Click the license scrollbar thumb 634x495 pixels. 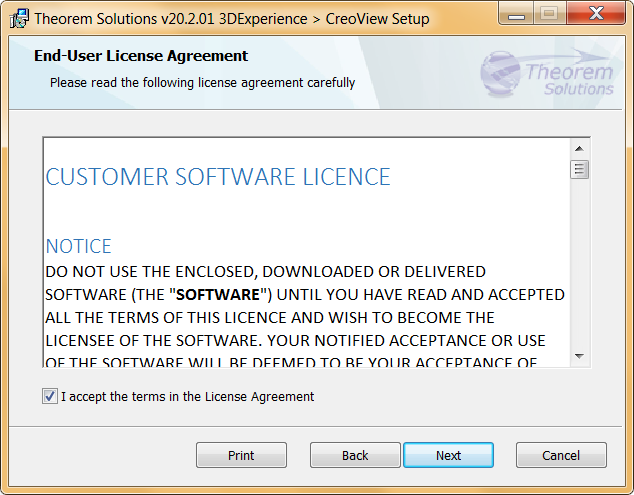click(x=579, y=169)
